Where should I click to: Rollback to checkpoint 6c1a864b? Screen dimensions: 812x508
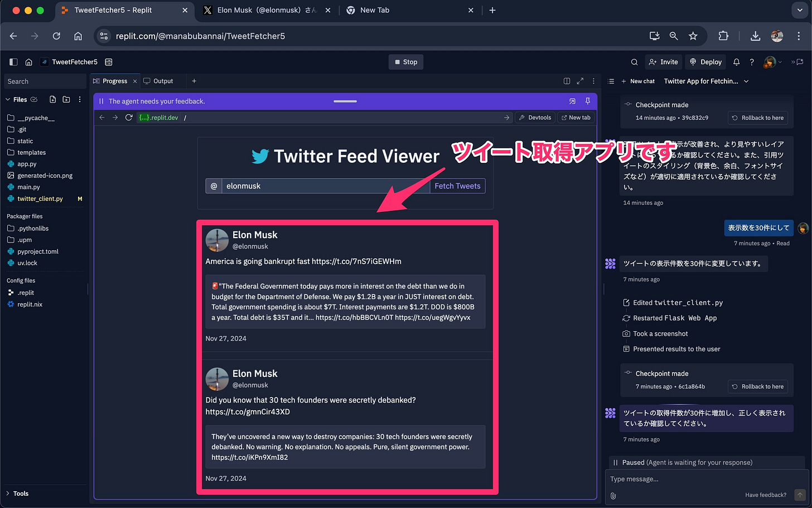pos(758,386)
